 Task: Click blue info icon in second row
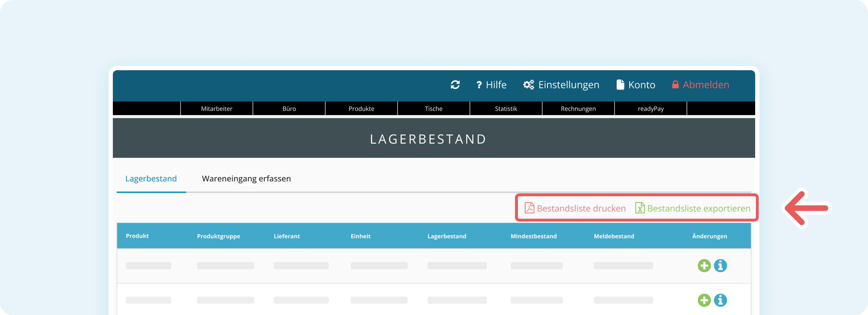[x=720, y=300]
